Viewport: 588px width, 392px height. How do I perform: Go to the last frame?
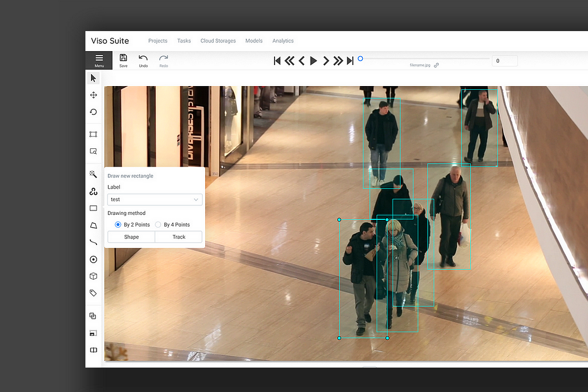click(x=350, y=61)
